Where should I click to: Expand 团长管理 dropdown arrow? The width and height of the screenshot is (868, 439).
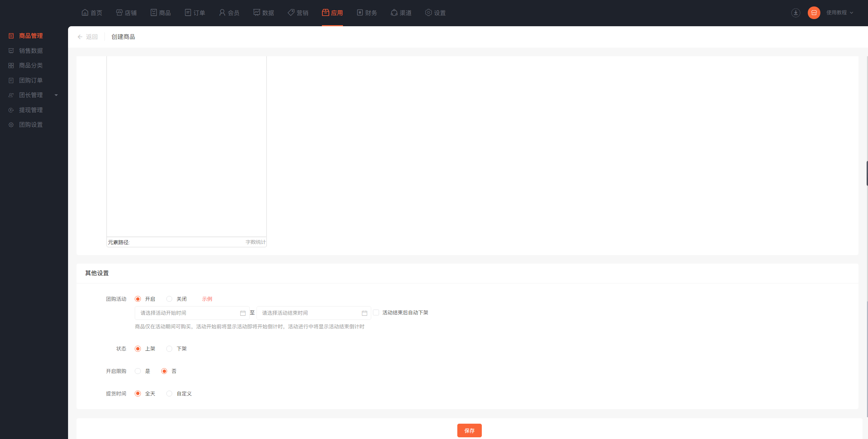[x=57, y=95]
